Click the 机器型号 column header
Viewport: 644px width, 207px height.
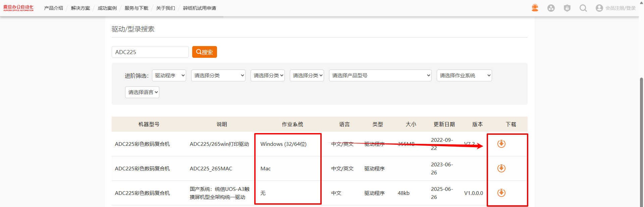pos(149,124)
